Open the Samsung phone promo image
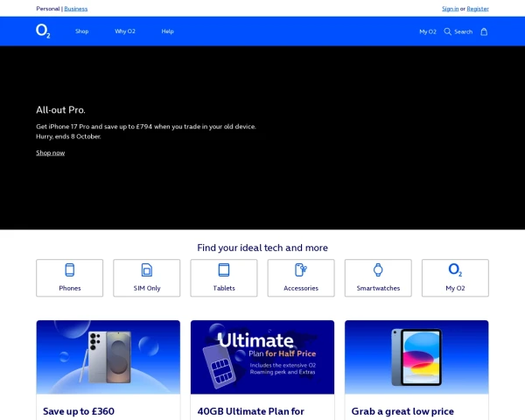Viewport: 525px width, 420px height. pos(108,357)
